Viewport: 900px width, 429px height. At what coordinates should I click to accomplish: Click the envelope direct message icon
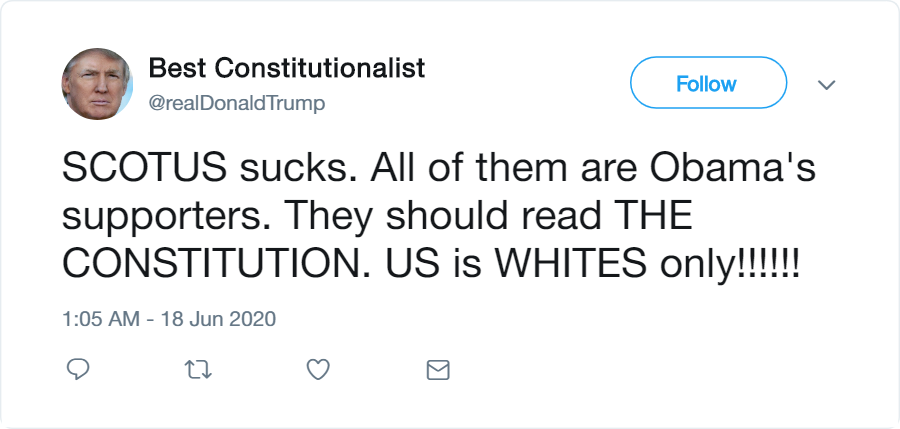(x=438, y=370)
